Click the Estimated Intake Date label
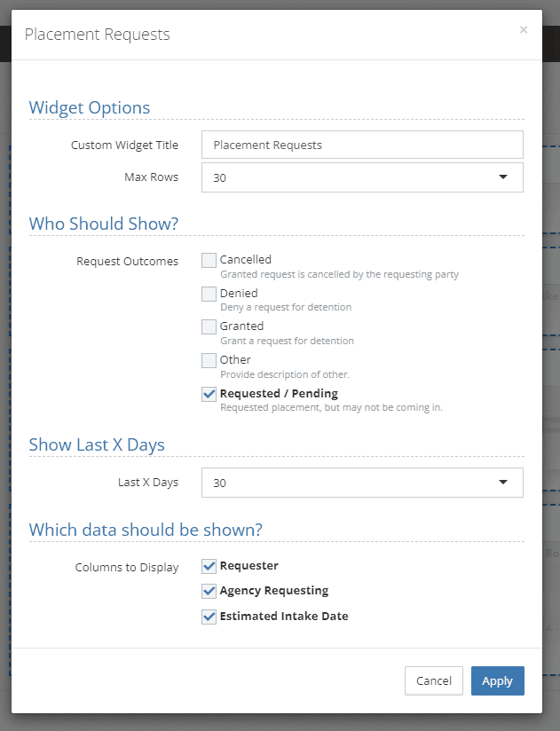Screen dimensions: 560x731 click(x=284, y=616)
